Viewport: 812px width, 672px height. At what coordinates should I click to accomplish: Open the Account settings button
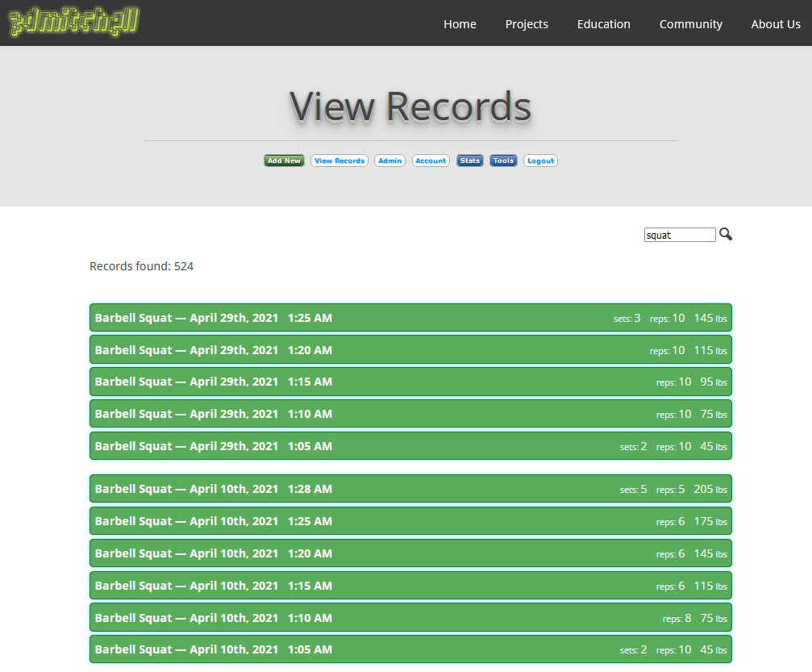(431, 161)
